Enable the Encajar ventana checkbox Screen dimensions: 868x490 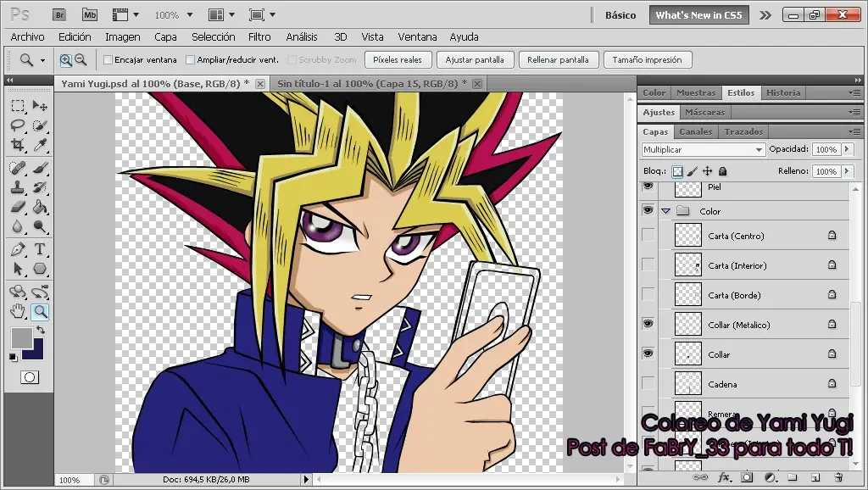point(108,60)
